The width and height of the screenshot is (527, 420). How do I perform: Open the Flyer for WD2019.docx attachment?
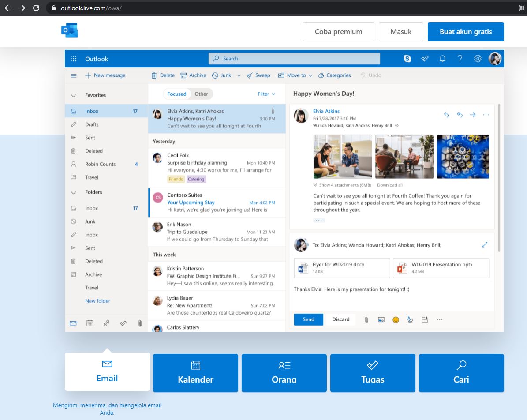342,268
